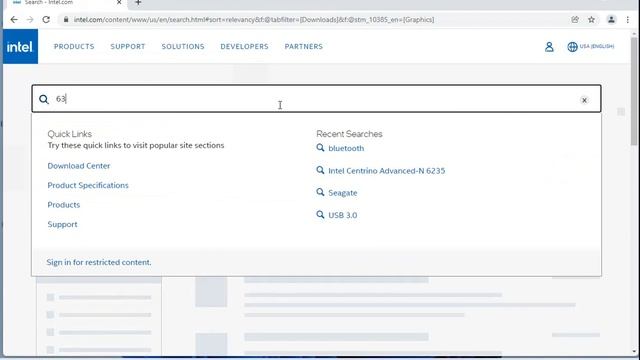Click USA (English) language text
Screen dimensions: 640x360
597,47
